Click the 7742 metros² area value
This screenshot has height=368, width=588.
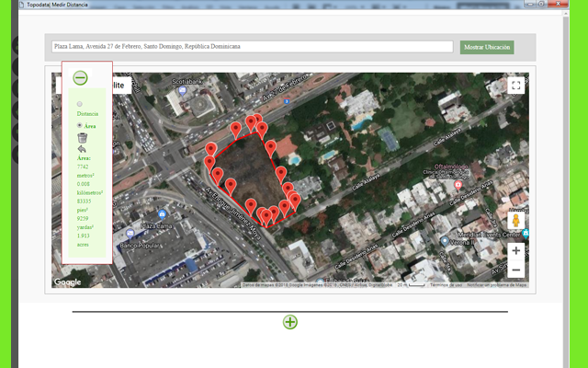pyautogui.click(x=85, y=171)
